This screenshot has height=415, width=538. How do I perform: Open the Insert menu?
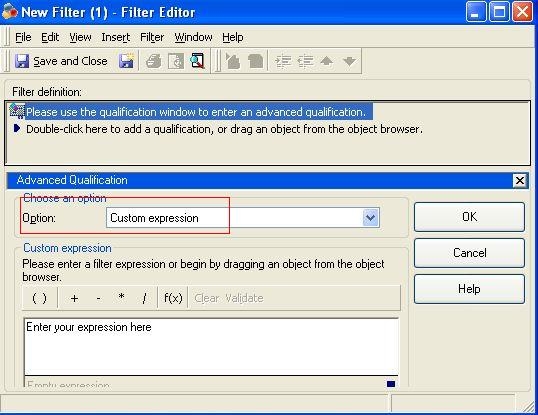pos(116,37)
